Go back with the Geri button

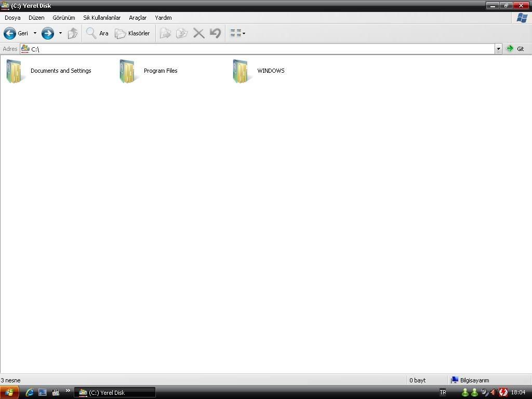coord(16,33)
